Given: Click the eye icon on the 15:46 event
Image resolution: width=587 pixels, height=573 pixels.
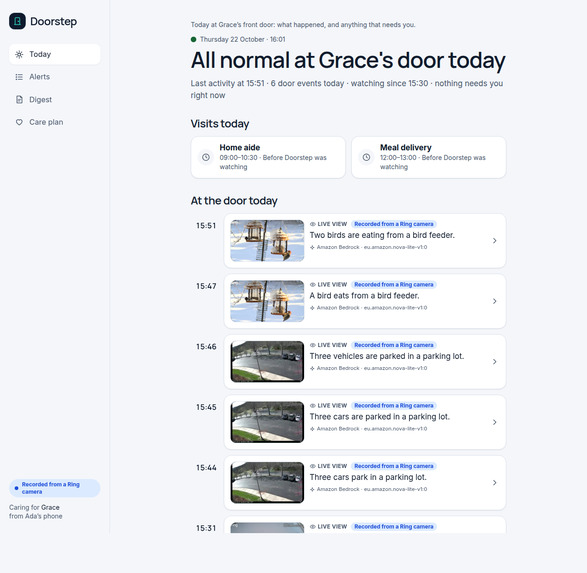Looking at the screenshot, I should [313, 345].
